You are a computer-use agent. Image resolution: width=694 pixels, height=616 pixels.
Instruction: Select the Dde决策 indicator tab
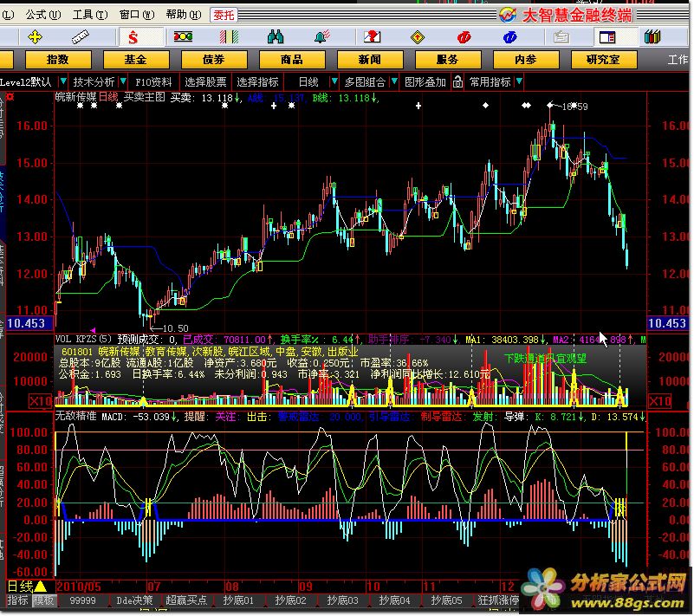134,600
